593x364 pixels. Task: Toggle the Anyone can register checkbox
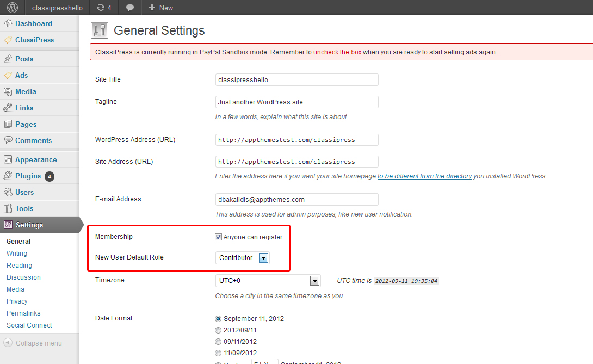(218, 237)
